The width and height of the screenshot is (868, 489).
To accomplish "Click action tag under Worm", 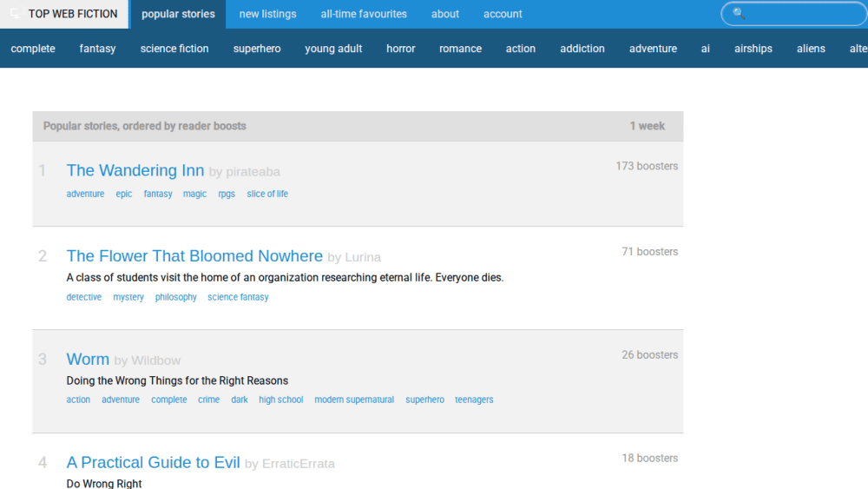I will click(78, 400).
